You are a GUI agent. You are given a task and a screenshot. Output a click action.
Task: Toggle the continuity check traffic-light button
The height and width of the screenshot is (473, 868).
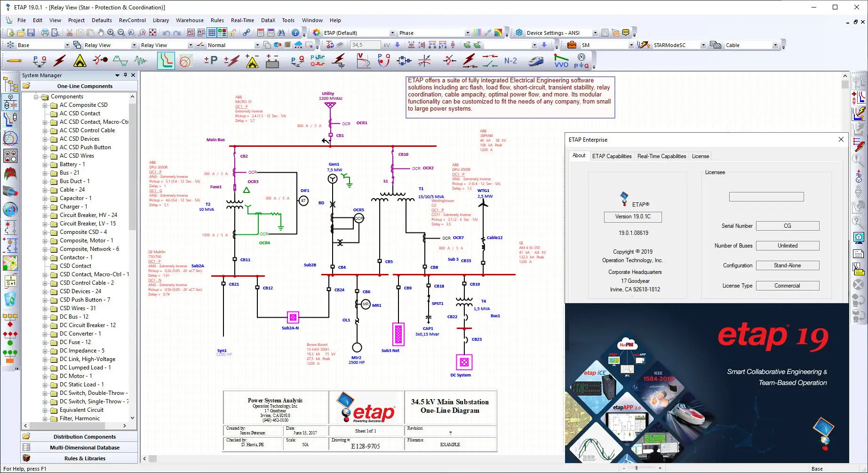(x=222, y=32)
